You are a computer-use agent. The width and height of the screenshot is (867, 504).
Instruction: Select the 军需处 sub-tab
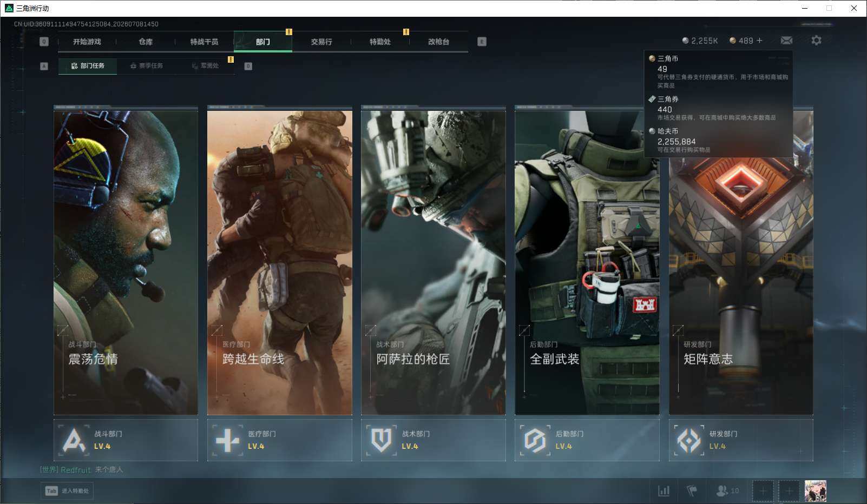[x=206, y=66]
